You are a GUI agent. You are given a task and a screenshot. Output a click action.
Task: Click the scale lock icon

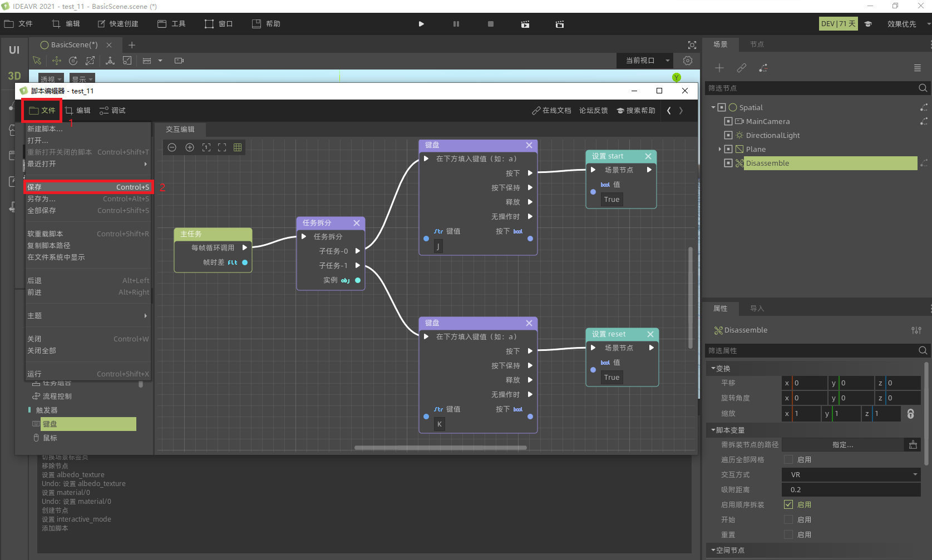(911, 414)
